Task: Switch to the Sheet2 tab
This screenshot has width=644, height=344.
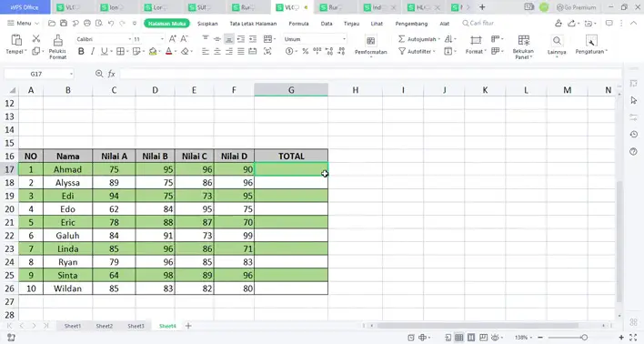Action: [105, 326]
